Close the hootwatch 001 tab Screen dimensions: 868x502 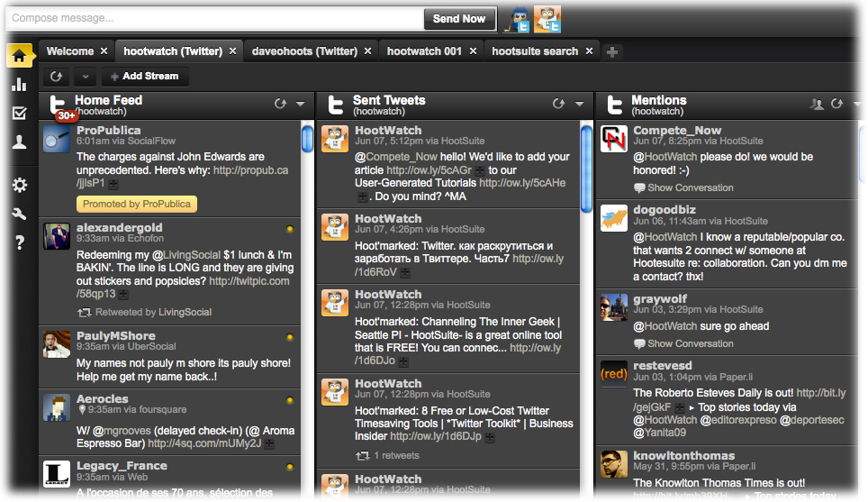(x=473, y=51)
